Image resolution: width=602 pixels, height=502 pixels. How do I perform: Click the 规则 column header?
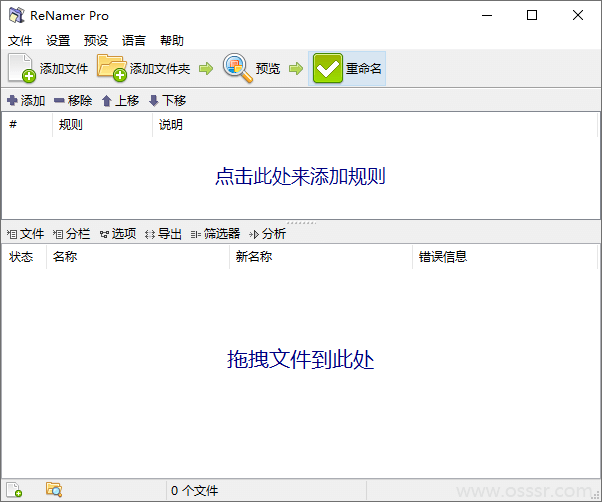[x=103, y=124]
